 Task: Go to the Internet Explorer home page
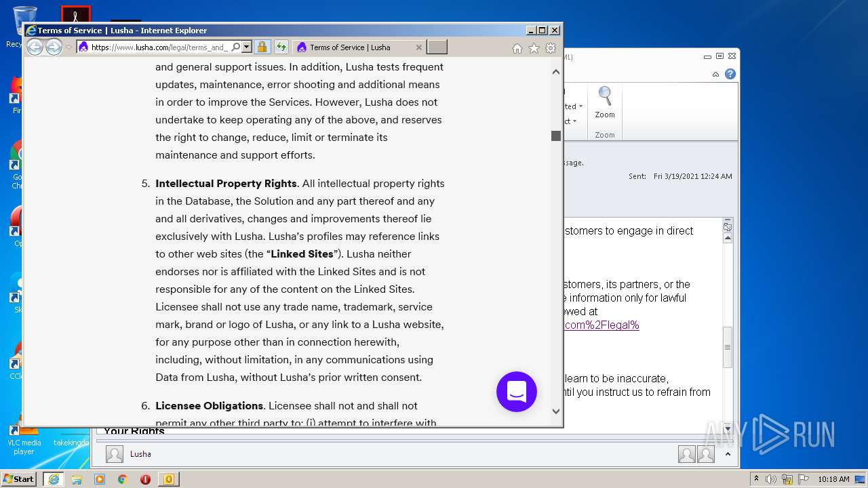click(x=517, y=48)
